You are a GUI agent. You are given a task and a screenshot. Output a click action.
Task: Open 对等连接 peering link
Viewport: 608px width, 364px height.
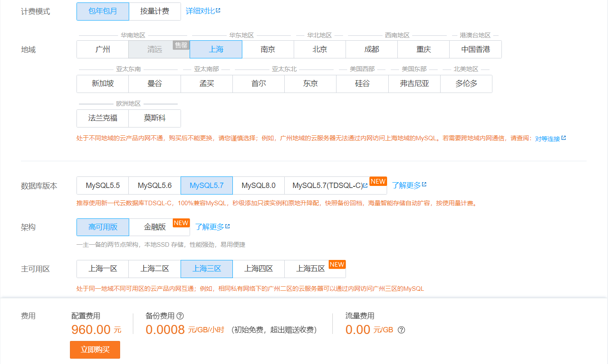click(x=550, y=139)
